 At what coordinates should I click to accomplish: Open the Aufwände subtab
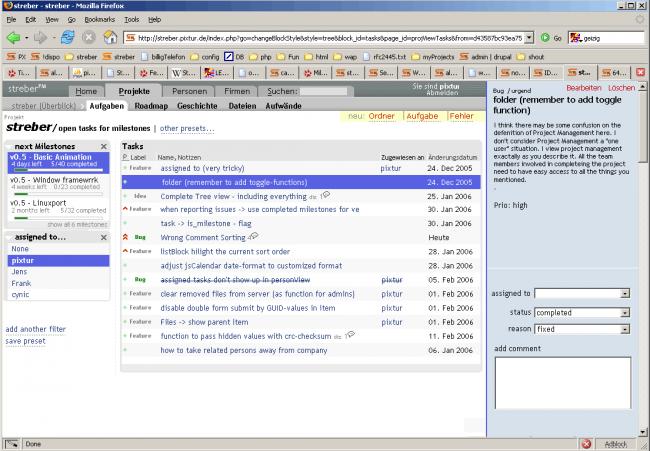click(283, 106)
